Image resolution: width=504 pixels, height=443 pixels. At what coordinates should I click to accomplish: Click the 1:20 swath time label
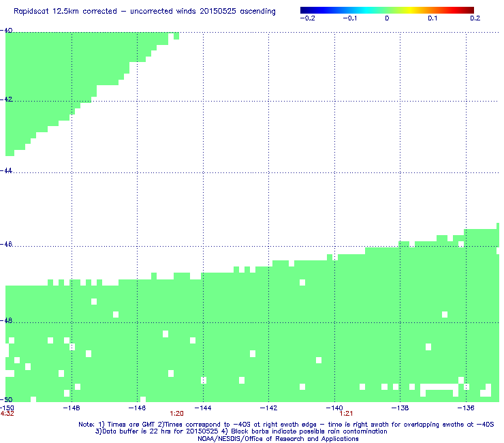(x=177, y=414)
